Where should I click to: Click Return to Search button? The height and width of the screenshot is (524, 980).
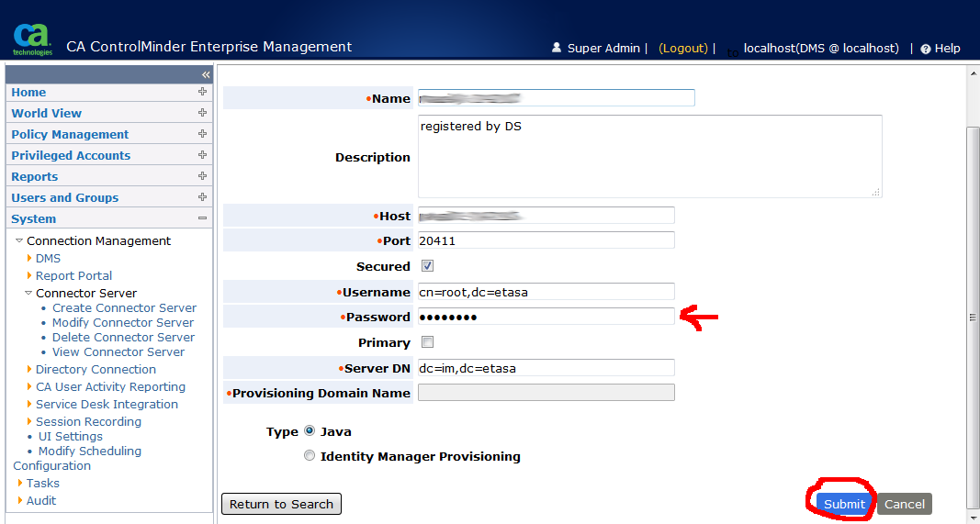pos(281,504)
